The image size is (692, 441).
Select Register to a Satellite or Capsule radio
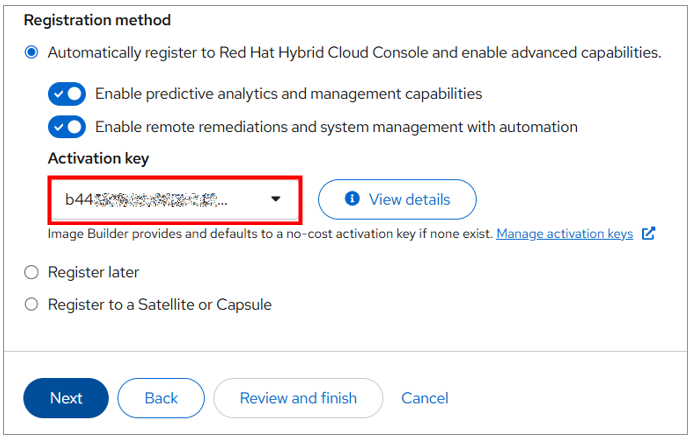point(32,304)
